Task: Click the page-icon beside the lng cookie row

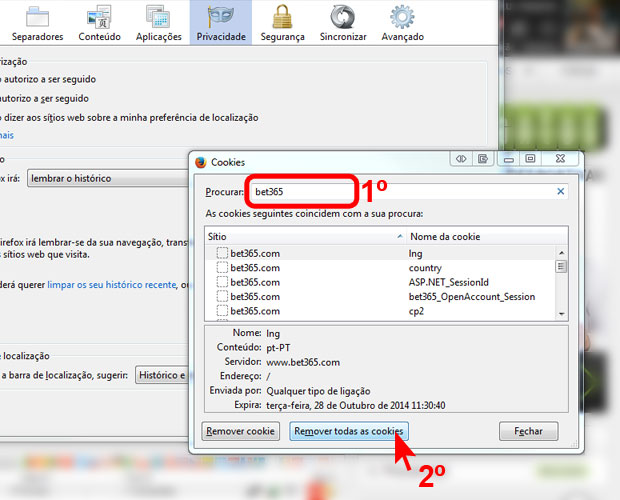Action: pyautogui.click(x=222, y=253)
